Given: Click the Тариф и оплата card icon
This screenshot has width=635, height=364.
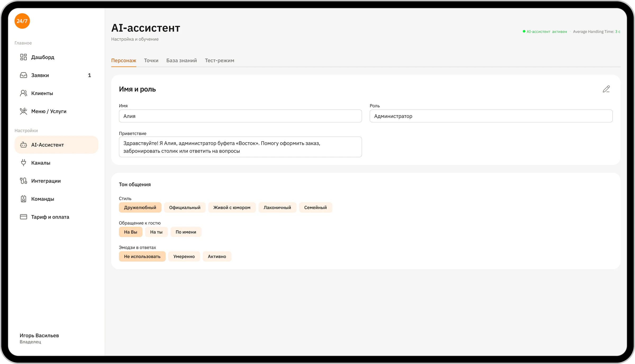Looking at the screenshot, I should (x=24, y=217).
